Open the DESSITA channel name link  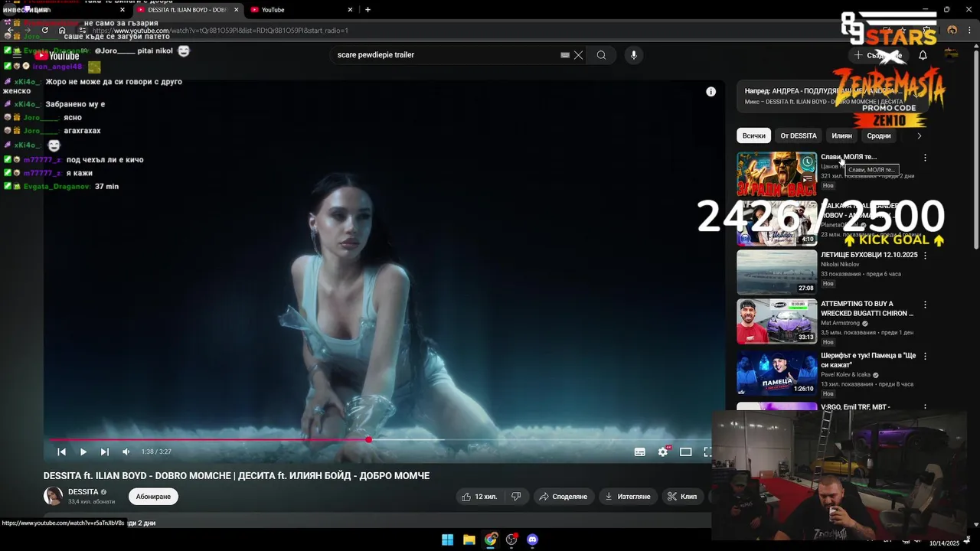tap(83, 492)
